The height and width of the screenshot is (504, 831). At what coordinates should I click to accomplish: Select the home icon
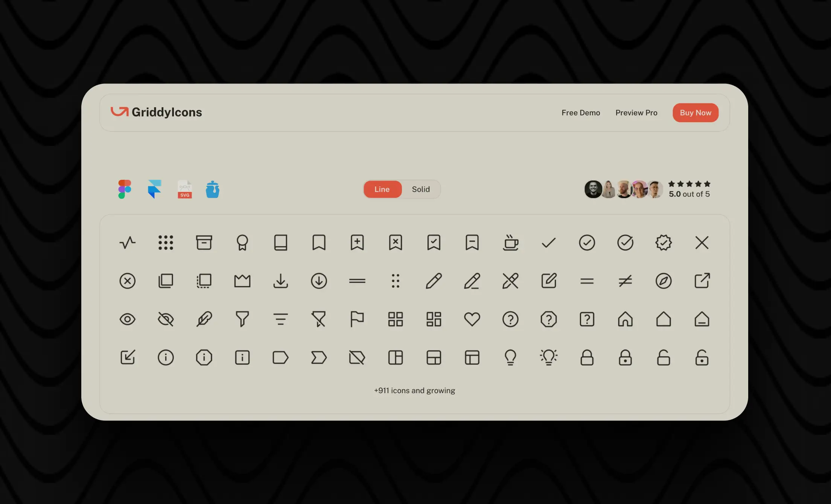(x=625, y=319)
